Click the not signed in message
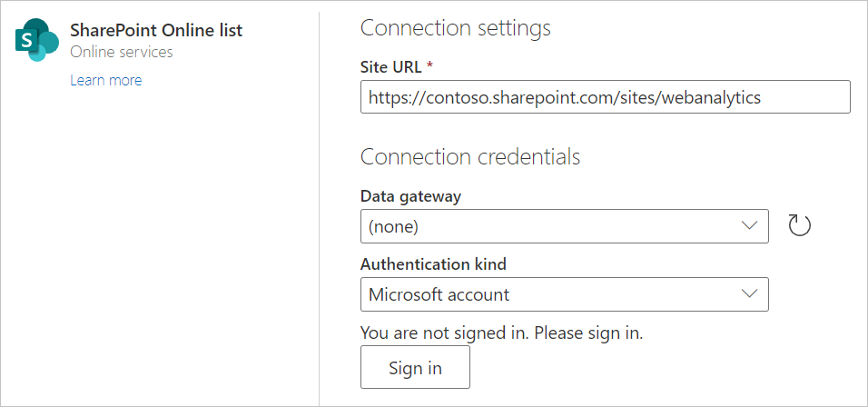The height and width of the screenshot is (407, 868). (501, 333)
